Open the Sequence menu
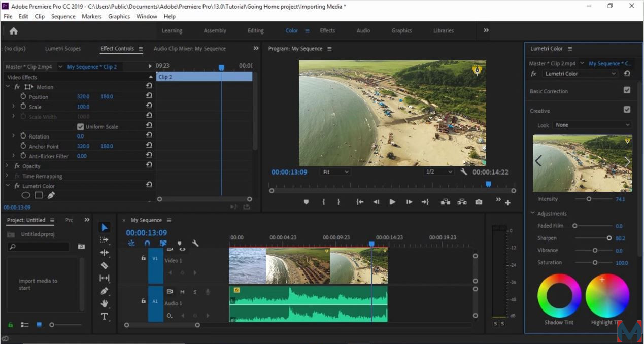644x344 pixels. click(x=63, y=16)
